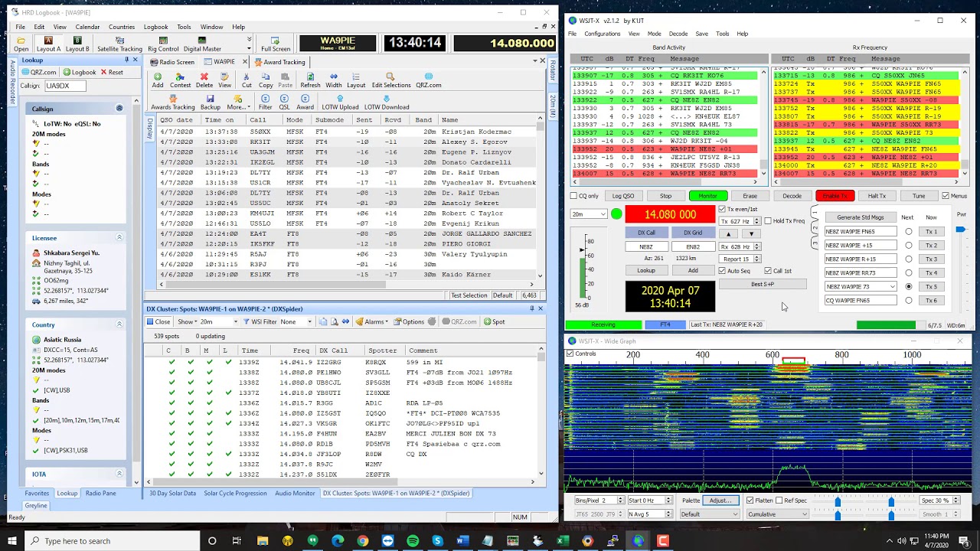
Task: Copy the selected logbook entry
Action: click(266, 80)
